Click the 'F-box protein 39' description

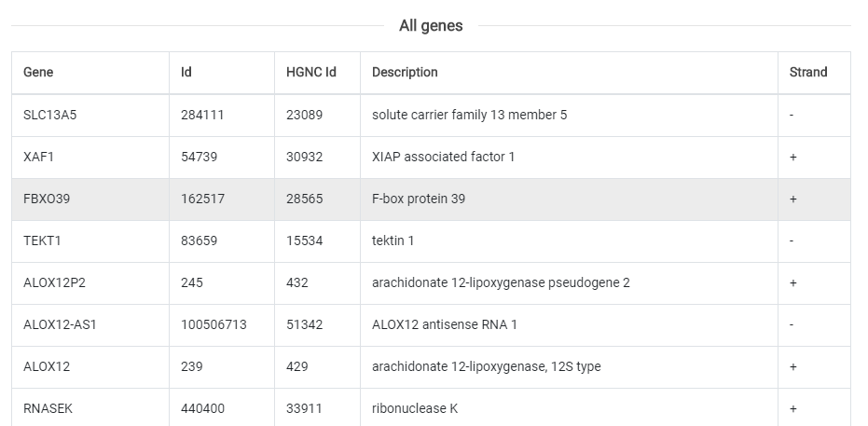tap(419, 199)
